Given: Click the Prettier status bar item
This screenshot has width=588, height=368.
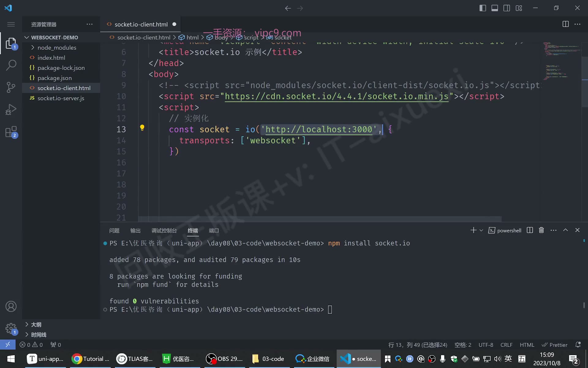Looking at the screenshot, I should click(x=555, y=345).
